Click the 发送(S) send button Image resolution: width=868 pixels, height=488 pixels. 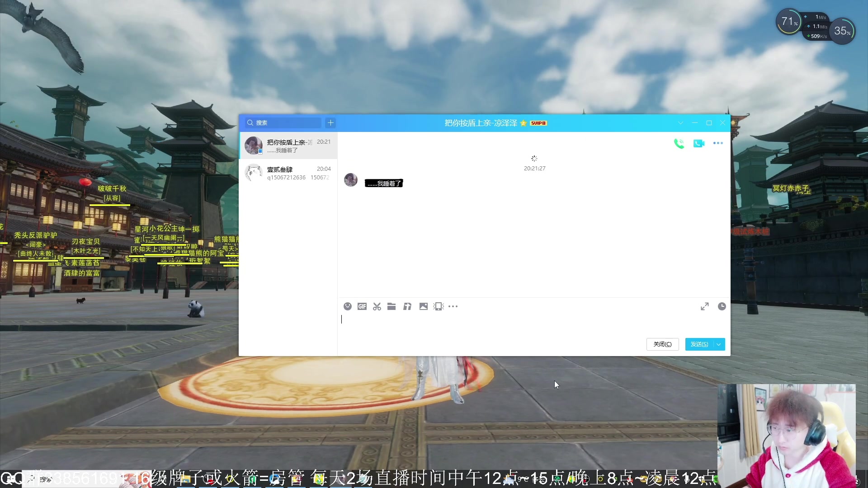click(x=699, y=344)
